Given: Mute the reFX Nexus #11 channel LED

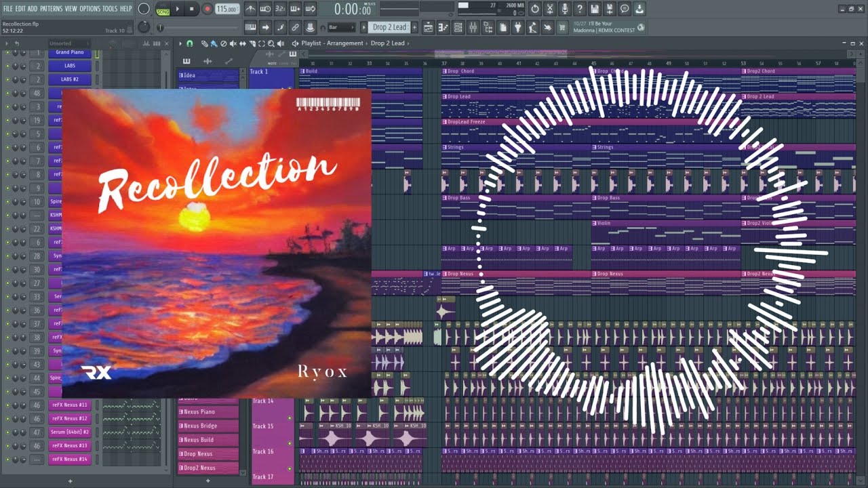Looking at the screenshot, I should pyautogui.click(x=7, y=405).
